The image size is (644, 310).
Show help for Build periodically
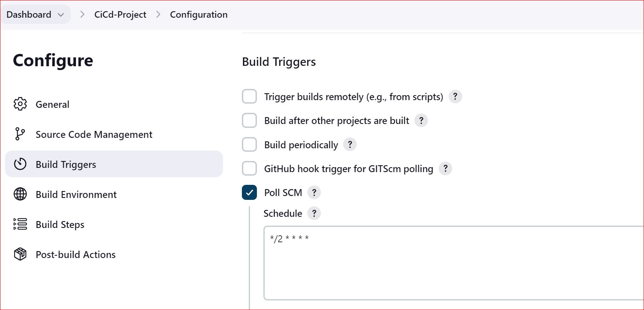pos(350,144)
